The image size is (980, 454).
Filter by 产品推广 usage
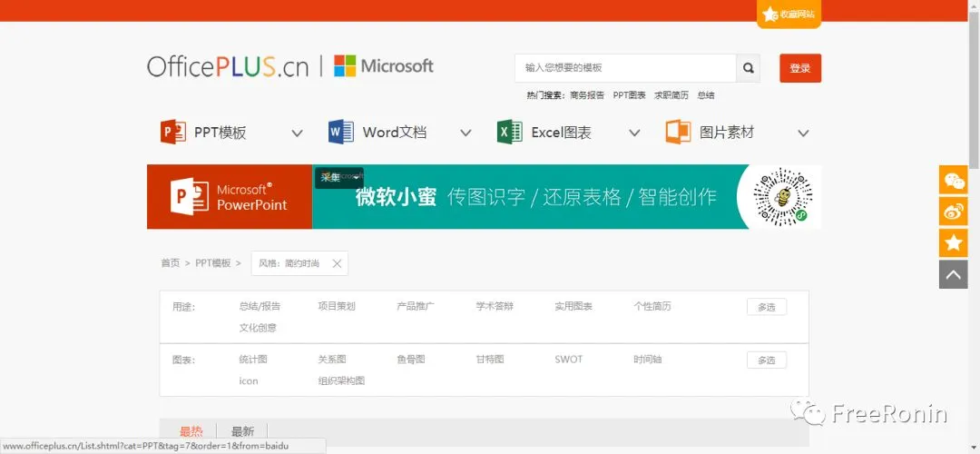tap(416, 306)
